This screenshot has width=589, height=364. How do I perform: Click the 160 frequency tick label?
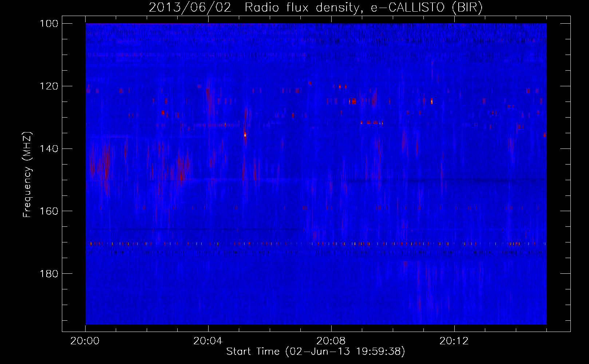pyautogui.click(x=48, y=211)
